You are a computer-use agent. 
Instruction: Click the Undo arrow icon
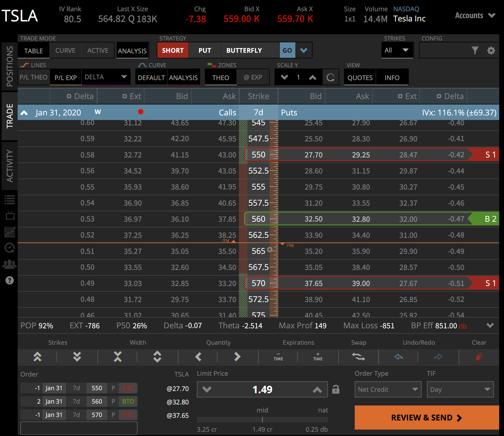[x=399, y=357]
